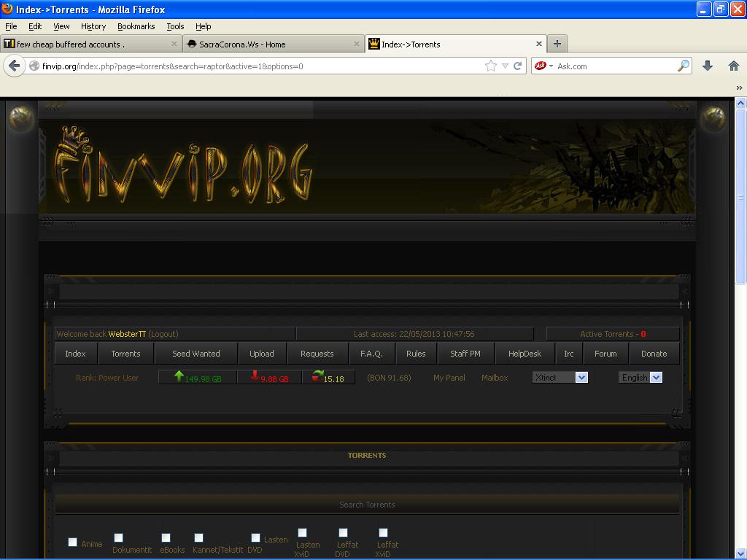Click the URL address bar field
Image resolution: width=747 pixels, height=560 pixels.
pos(262,66)
